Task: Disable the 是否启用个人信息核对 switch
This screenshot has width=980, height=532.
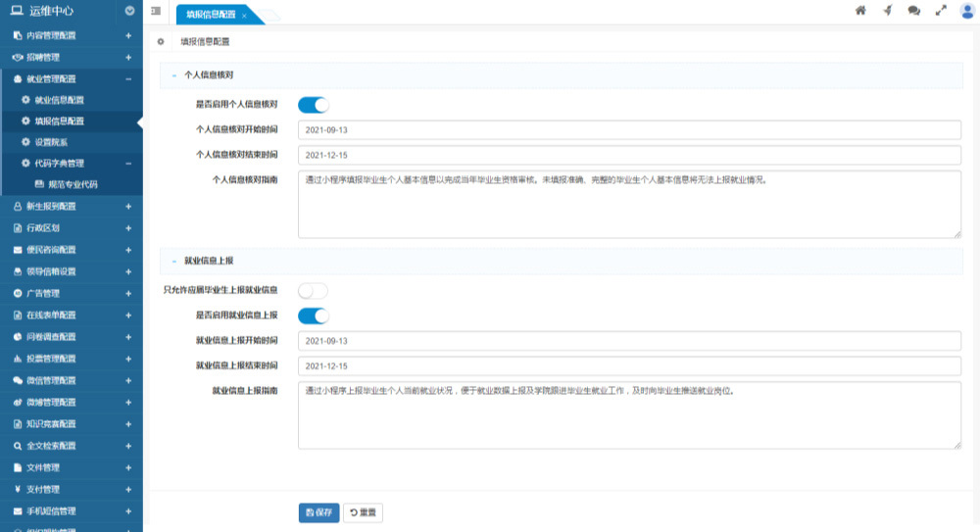Action: coord(313,105)
